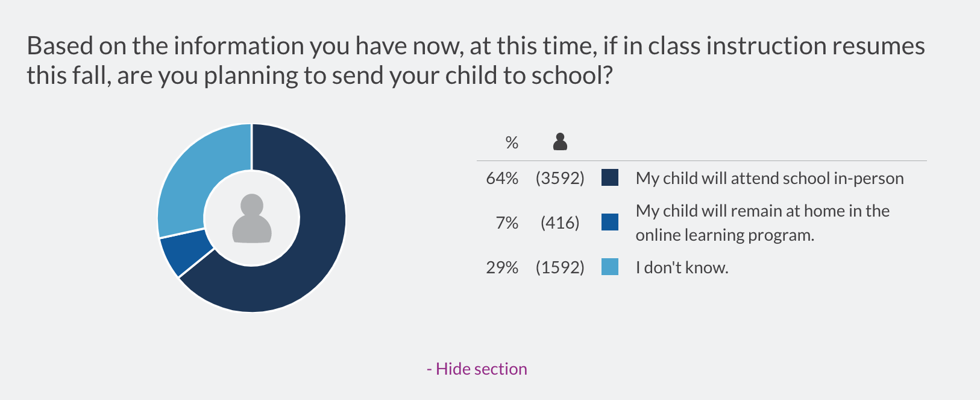Image resolution: width=980 pixels, height=400 pixels.
Task: Click the (416) respondent count
Action: click(560, 223)
